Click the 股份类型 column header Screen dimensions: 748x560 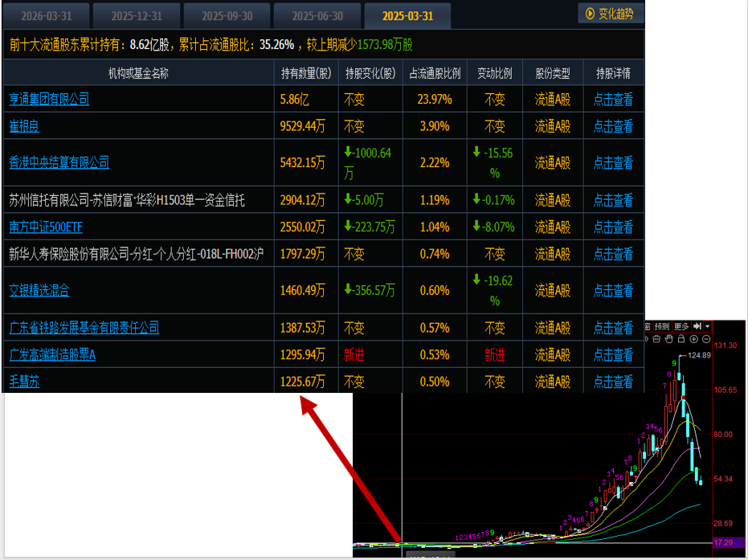coord(553,73)
